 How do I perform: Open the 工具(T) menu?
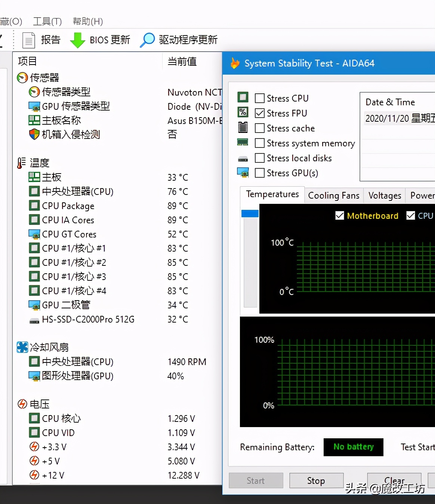(x=47, y=21)
